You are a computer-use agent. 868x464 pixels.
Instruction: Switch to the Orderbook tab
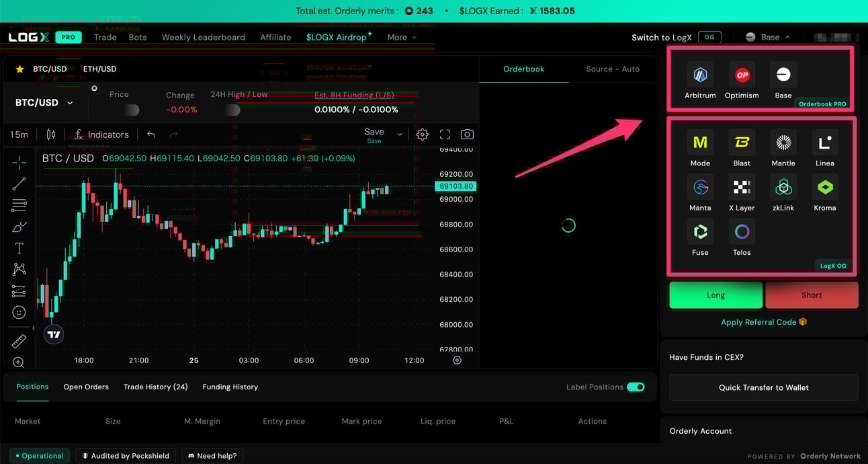pos(524,69)
